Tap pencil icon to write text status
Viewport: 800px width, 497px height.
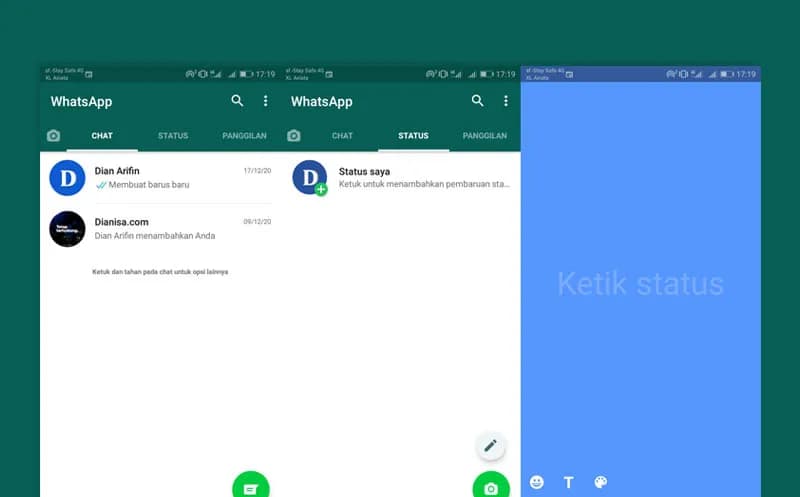coord(490,445)
